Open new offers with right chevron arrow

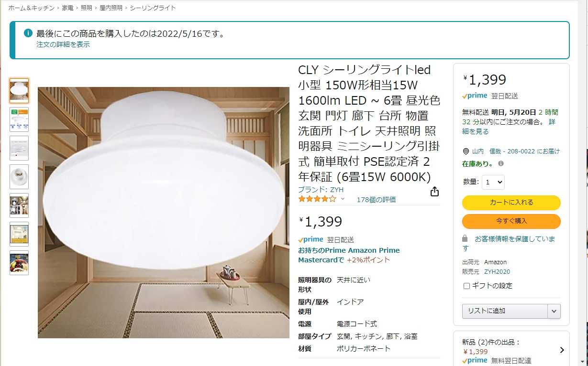pyautogui.click(x=562, y=350)
